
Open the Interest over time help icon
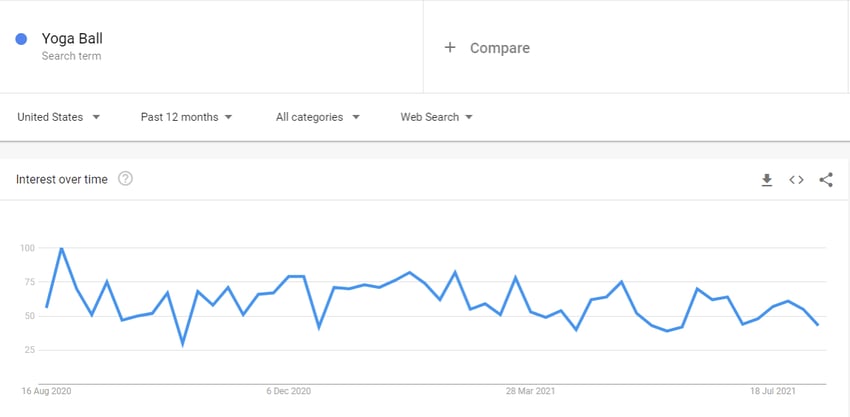[x=125, y=178]
